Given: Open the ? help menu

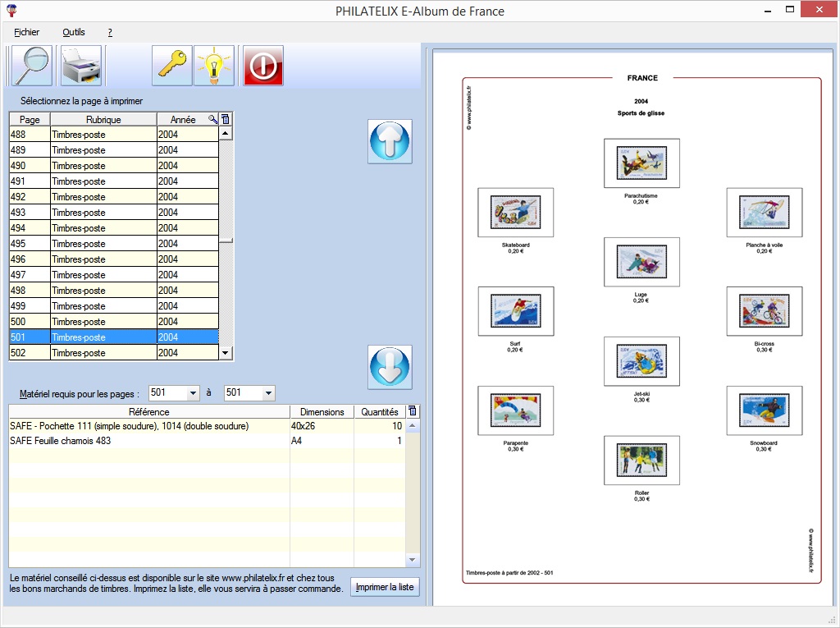Looking at the screenshot, I should tap(109, 32).
